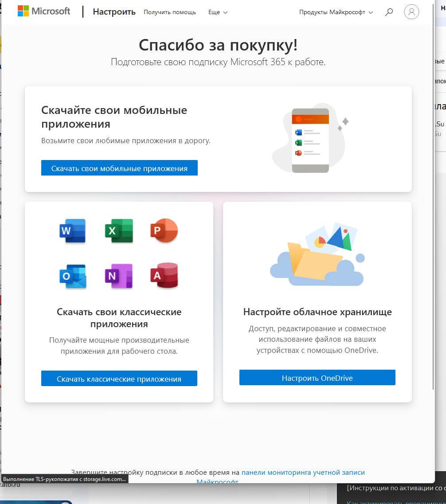446x504 pixels.
Task: Click Скачать свои мобильные приложения button
Action: click(119, 168)
